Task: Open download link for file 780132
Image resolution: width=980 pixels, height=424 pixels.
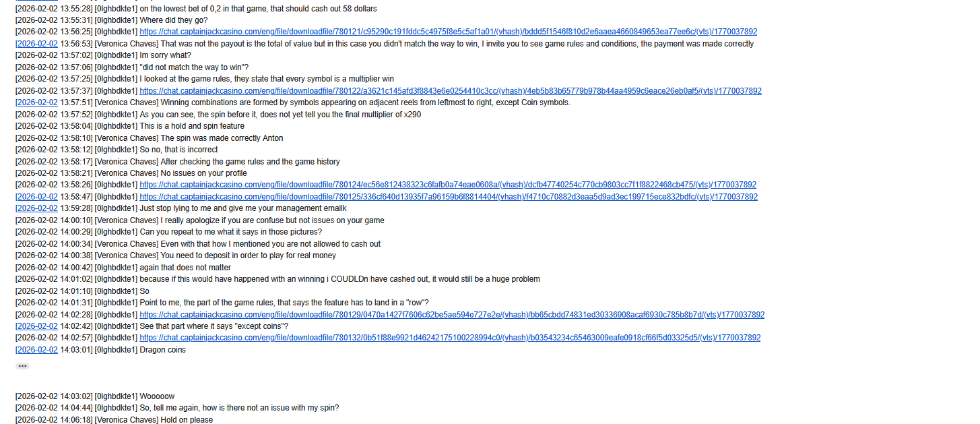Action: [450, 338]
